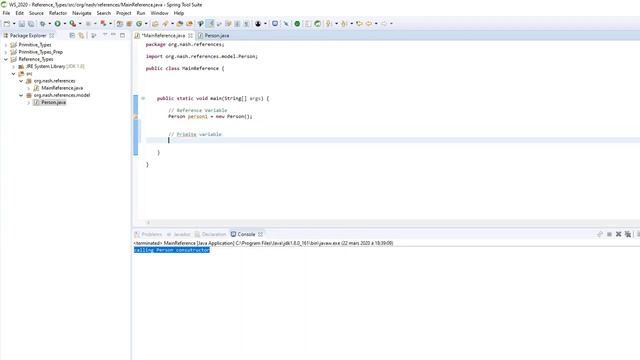Click Terminate square icon in Console
Screen dimensions: 640x360
(x=609, y=234)
